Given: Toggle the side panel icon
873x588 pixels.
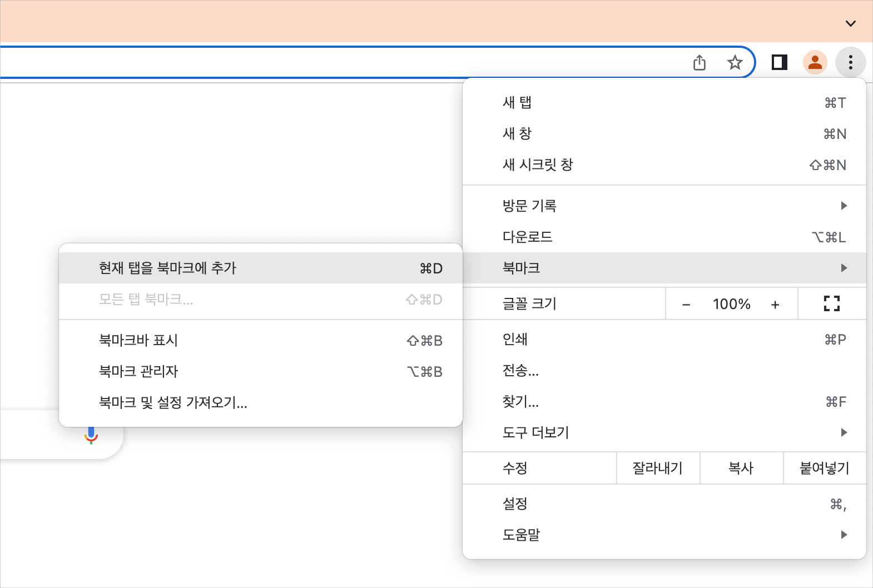Looking at the screenshot, I should click(x=780, y=62).
